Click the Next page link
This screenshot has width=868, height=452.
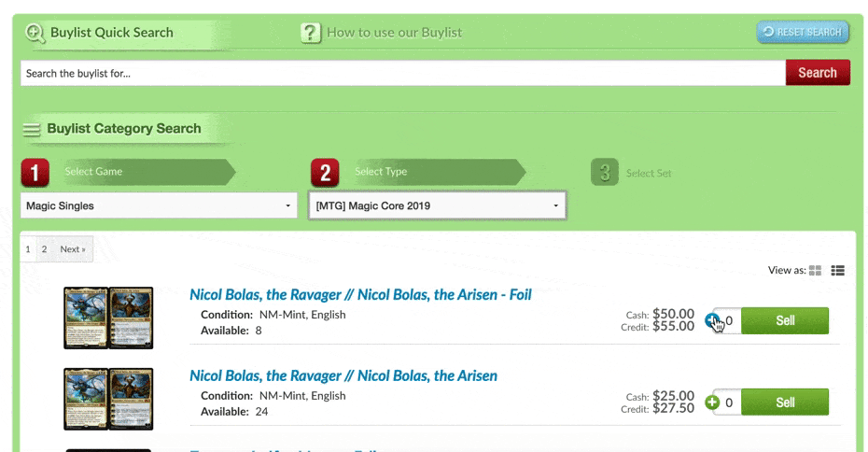[x=72, y=249]
